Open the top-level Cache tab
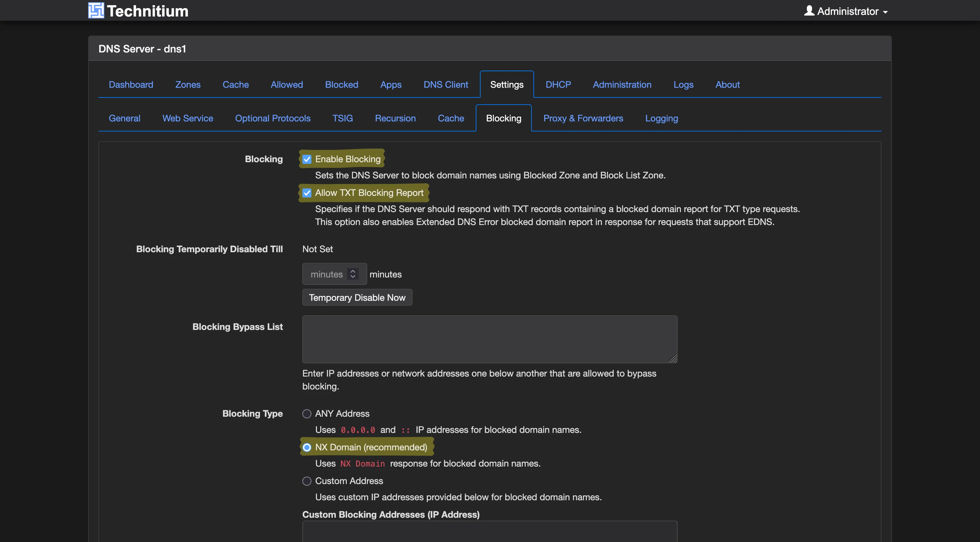 (236, 85)
